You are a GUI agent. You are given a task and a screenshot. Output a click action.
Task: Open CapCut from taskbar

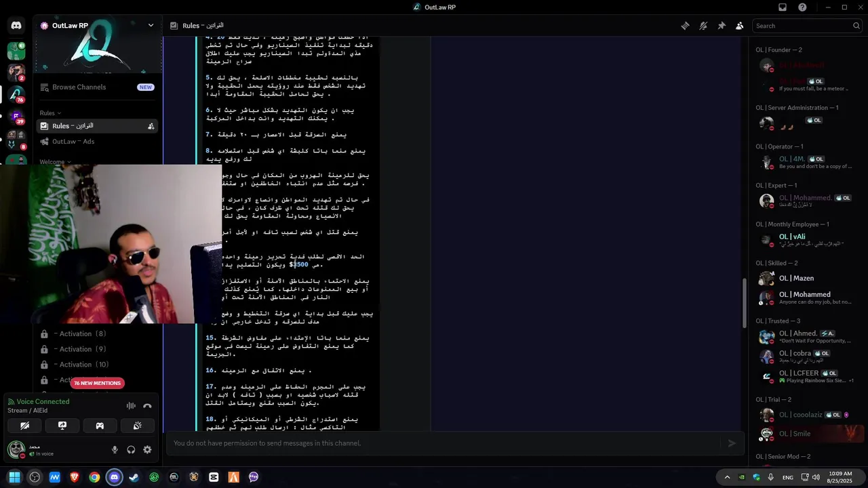tap(214, 477)
